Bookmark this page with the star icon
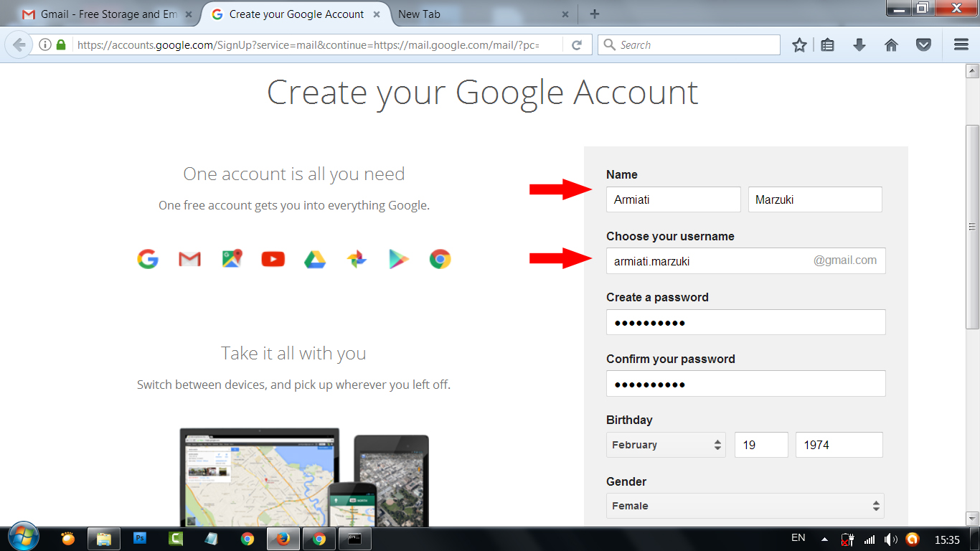 click(x=799, y=44)
